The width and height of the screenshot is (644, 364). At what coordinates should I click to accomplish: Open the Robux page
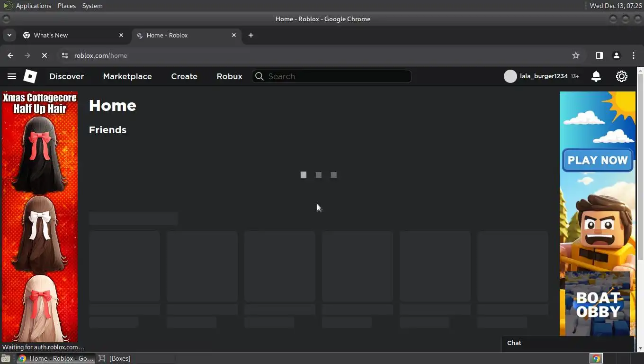(230, 76)
